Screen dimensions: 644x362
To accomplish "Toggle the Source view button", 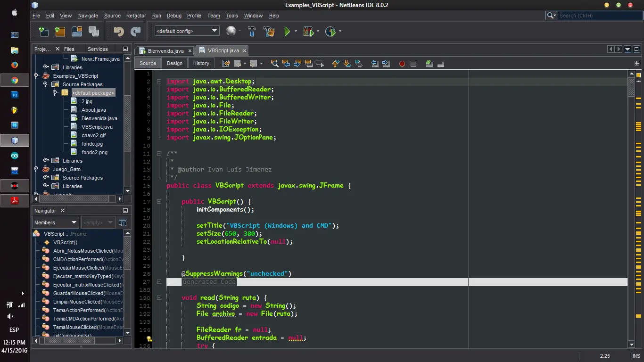I will (148, 63).
